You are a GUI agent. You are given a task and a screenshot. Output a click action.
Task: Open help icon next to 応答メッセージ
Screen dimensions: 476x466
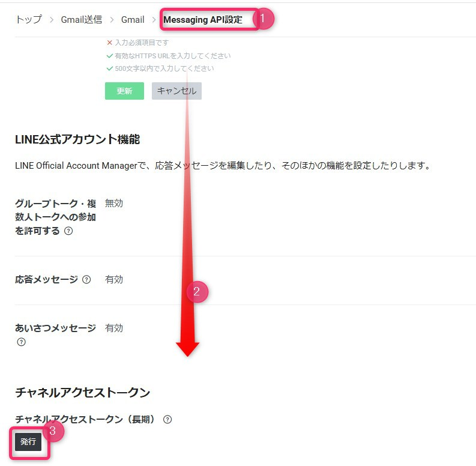[86, 279]
